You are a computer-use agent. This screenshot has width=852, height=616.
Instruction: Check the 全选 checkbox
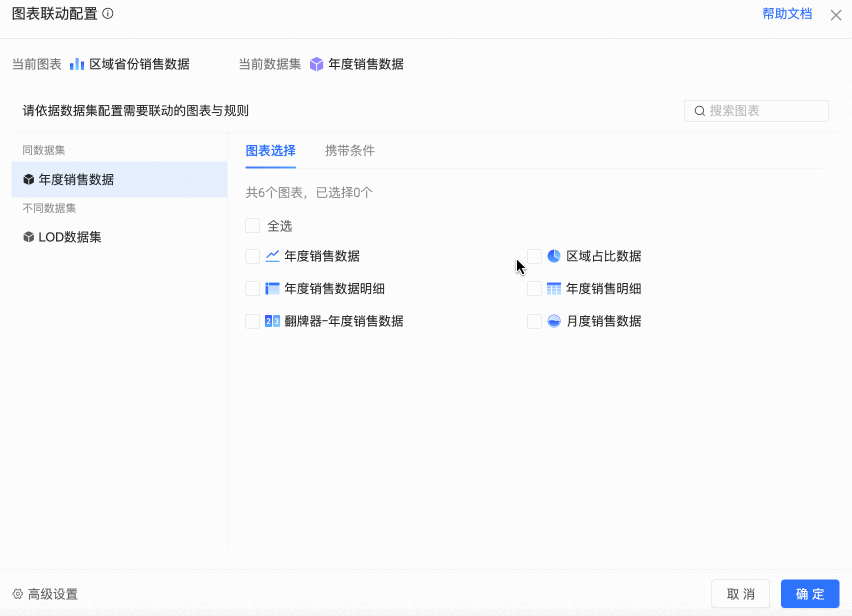[x=253, y=225]
